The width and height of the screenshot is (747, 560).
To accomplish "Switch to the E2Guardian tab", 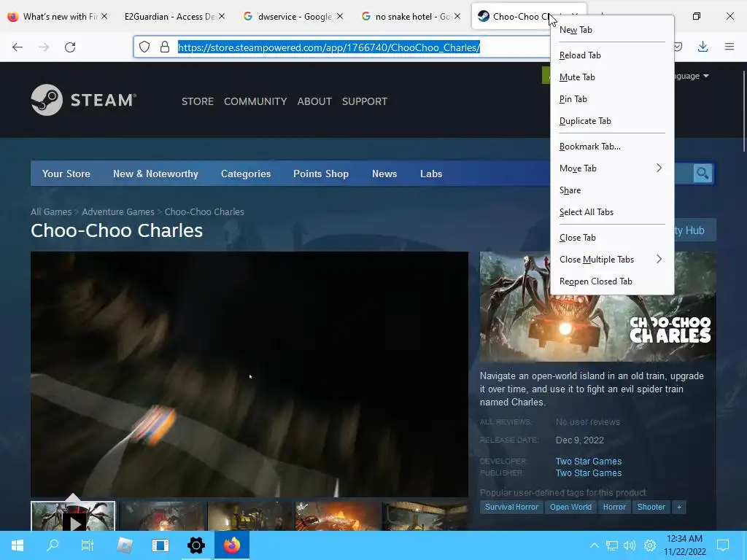I will (x=169, y=16).
